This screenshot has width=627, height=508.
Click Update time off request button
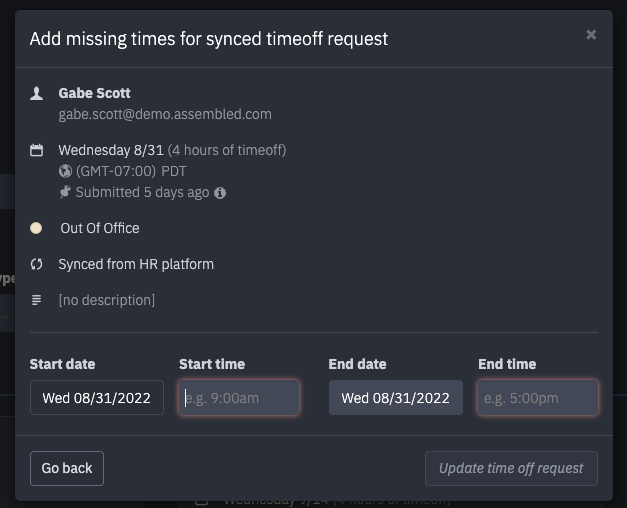[511, 468]
